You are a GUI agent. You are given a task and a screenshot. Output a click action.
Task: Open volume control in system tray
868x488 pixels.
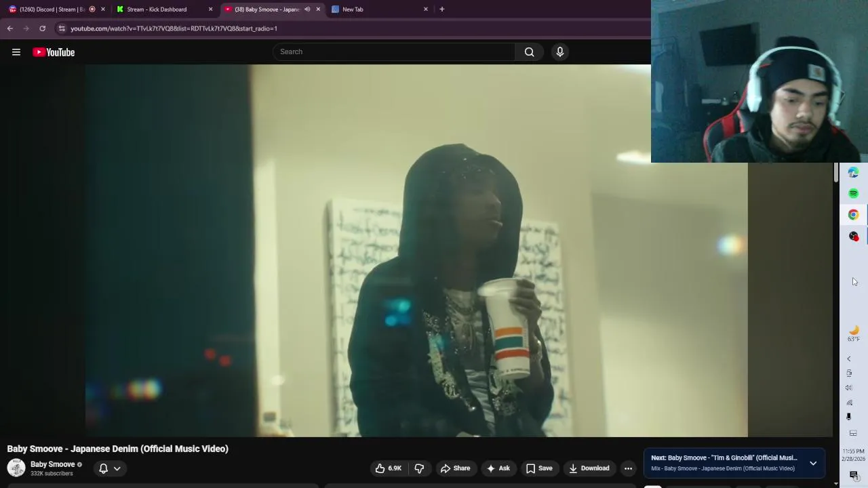click(849, 388)
